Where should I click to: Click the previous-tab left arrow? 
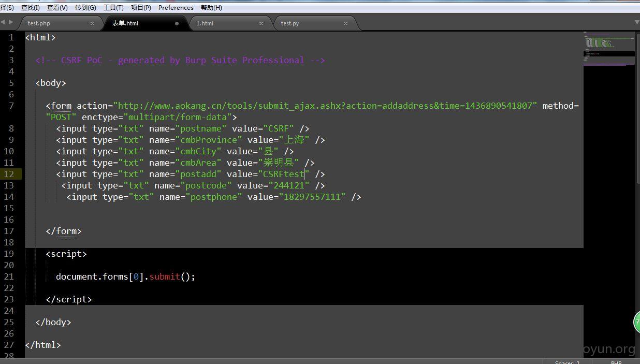[x=3, y=22]
